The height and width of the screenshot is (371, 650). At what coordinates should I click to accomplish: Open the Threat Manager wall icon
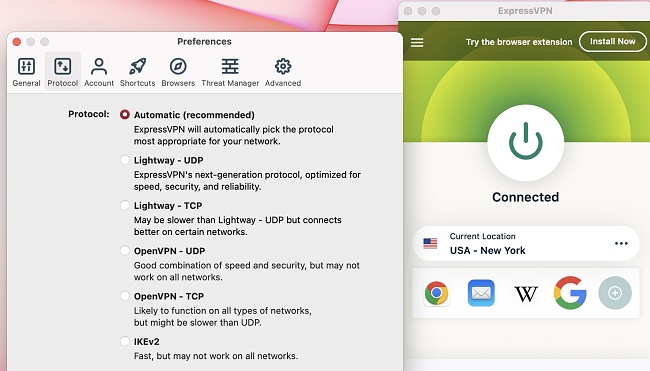(230, 66)
